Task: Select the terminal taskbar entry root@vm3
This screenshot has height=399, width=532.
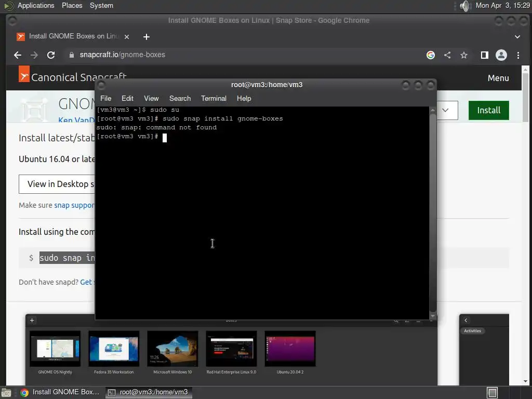Action: 148,392
